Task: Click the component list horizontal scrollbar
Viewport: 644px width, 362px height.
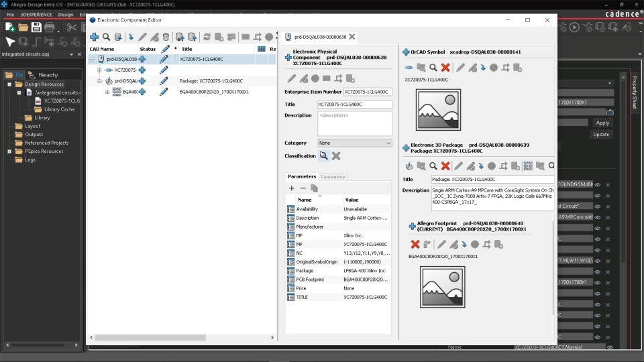Action: (150, 337)
